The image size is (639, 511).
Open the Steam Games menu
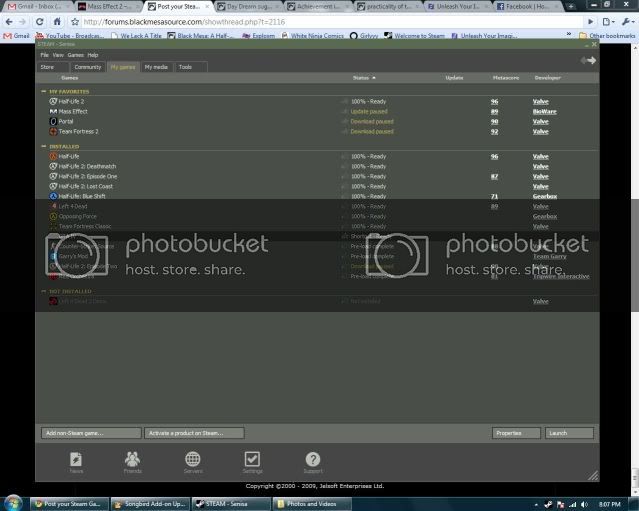click(75, 55)
